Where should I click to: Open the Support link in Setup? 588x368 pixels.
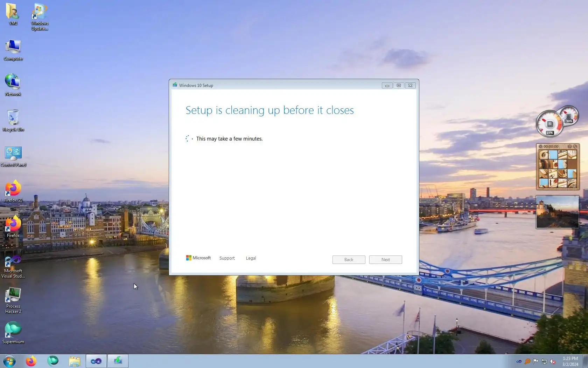click(227, 258)
